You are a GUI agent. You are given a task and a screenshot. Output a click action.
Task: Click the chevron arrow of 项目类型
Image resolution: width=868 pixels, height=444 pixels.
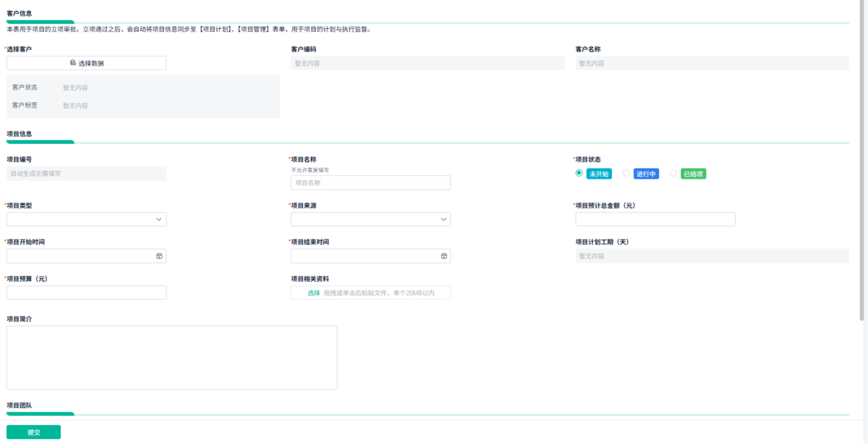point(159,219)
